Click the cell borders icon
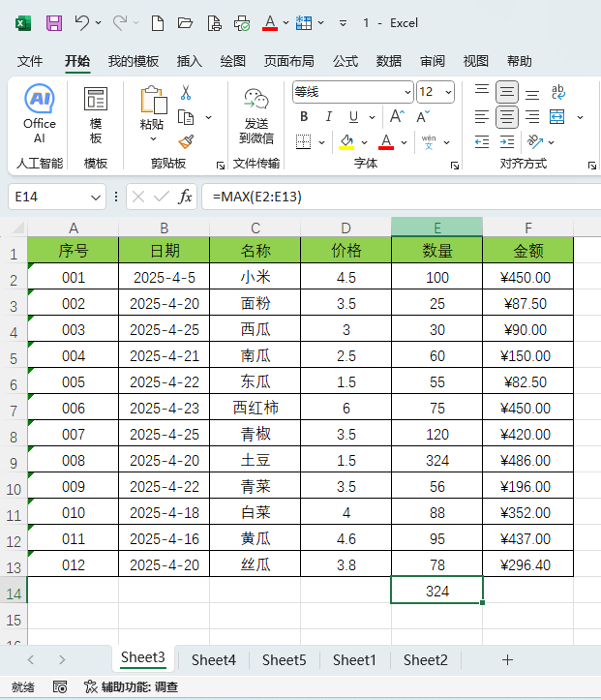This screenshot has height=700, width=601. 303,142
